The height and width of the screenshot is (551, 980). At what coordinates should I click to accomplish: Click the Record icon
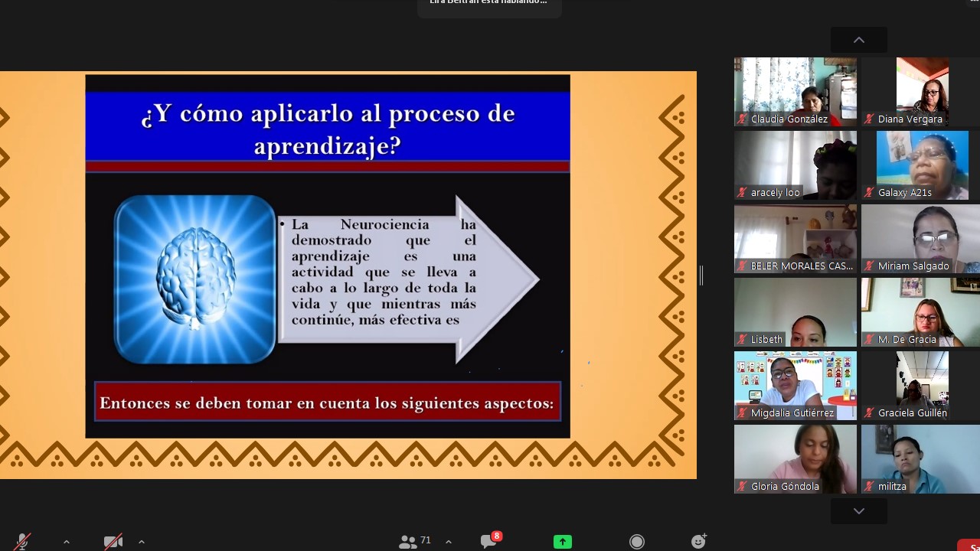click(x=637, y=542)
